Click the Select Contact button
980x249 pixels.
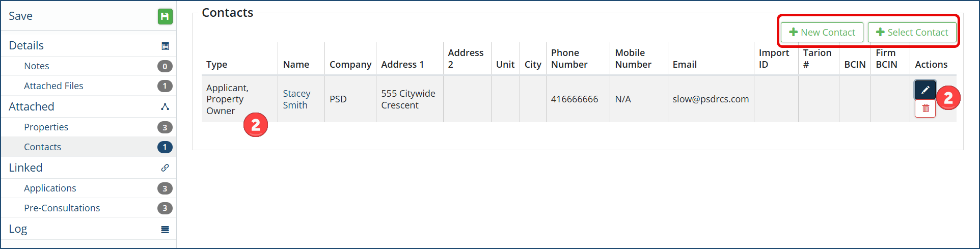point(912,33)
